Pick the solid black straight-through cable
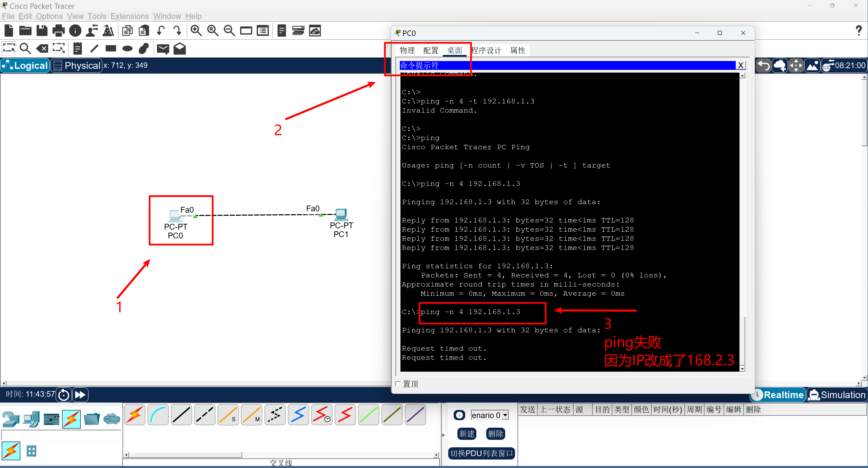Screen dimensions: 868x468 coord(182,414)
